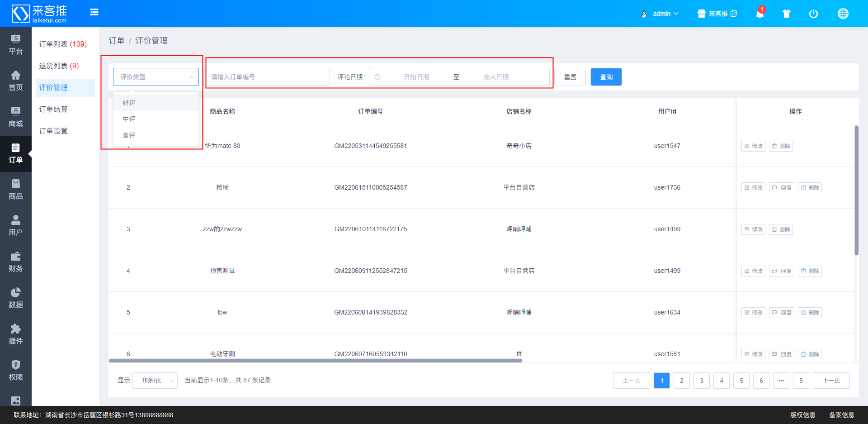Viewport: 868px width, 424px height.
Task: Pick 开始日期 start date field
Action: click(x=416, y=77)
